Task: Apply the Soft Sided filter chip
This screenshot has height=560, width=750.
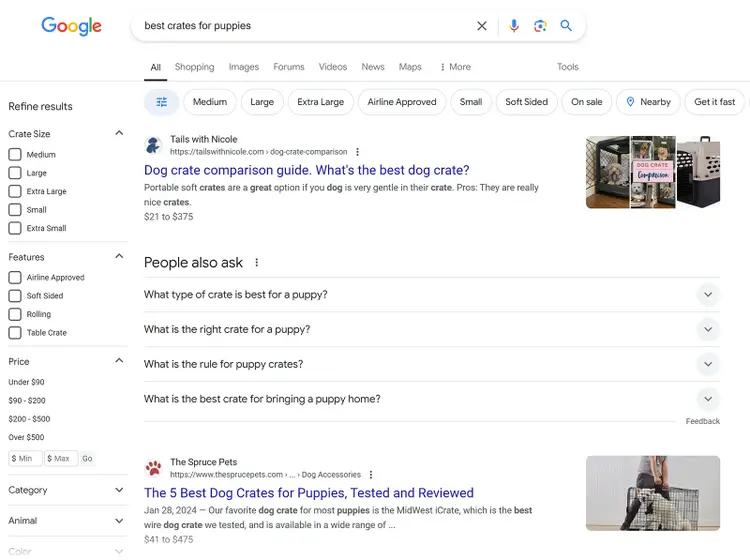Action: (x=527, y=102)
